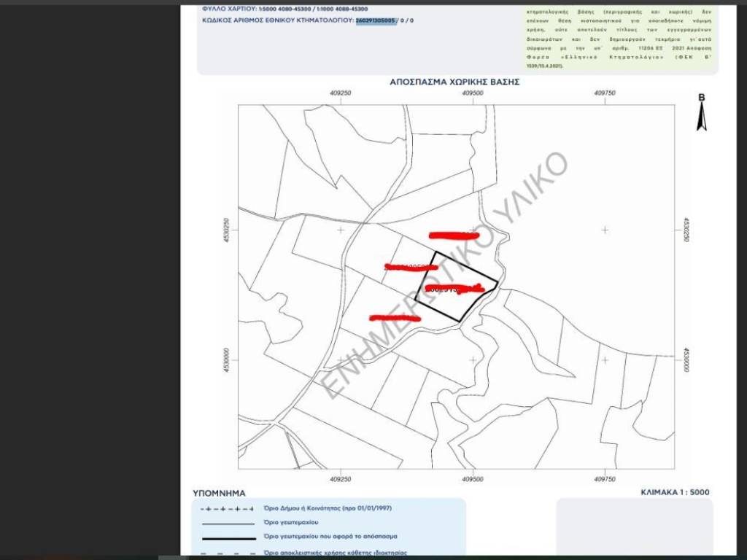Click the highlighted cadastre code 260291305005
Viewport: 747px width, 560px height.
coord(376,20)
